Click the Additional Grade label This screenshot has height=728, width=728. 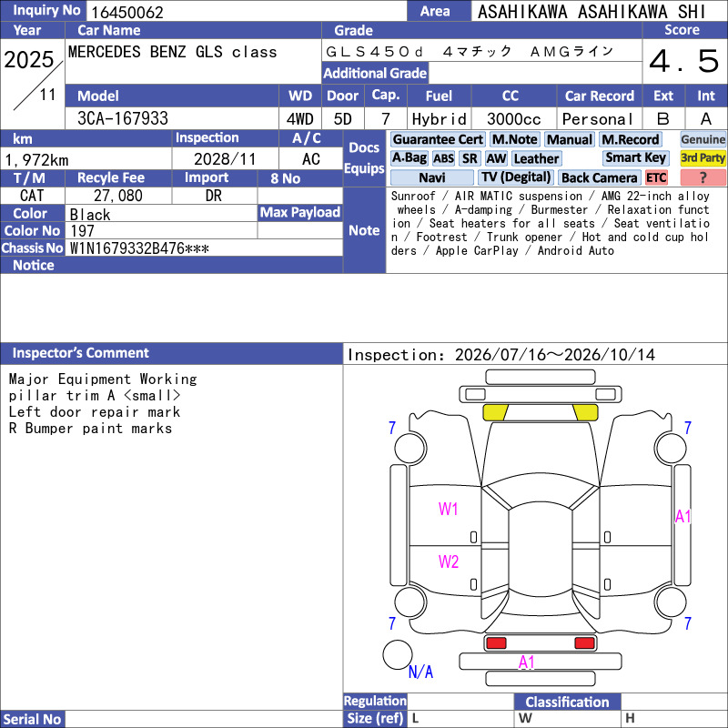point(375,73)
